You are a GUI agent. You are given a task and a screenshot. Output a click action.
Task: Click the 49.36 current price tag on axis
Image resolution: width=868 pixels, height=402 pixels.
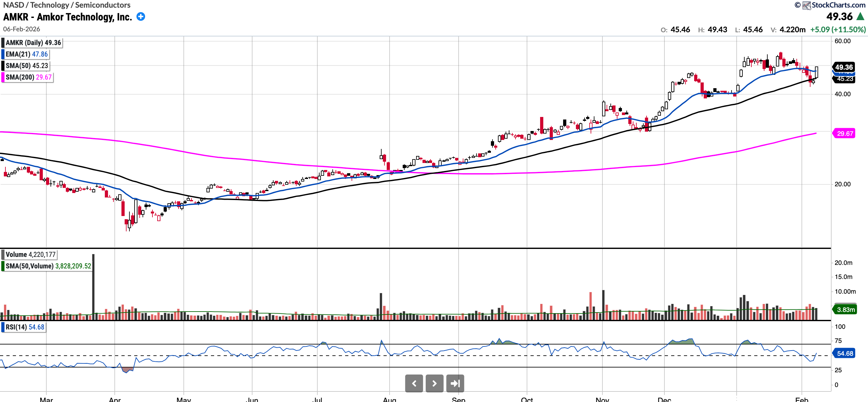(x=843, y=67)
